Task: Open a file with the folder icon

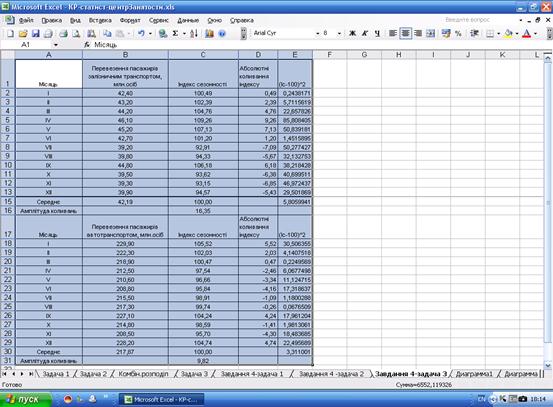Action: [23, 34]
